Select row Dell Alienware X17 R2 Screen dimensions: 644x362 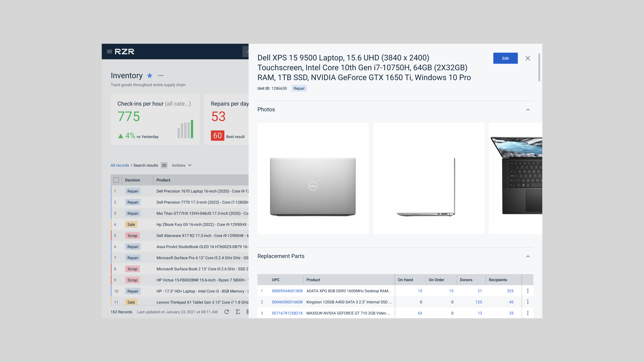[180, 236]
